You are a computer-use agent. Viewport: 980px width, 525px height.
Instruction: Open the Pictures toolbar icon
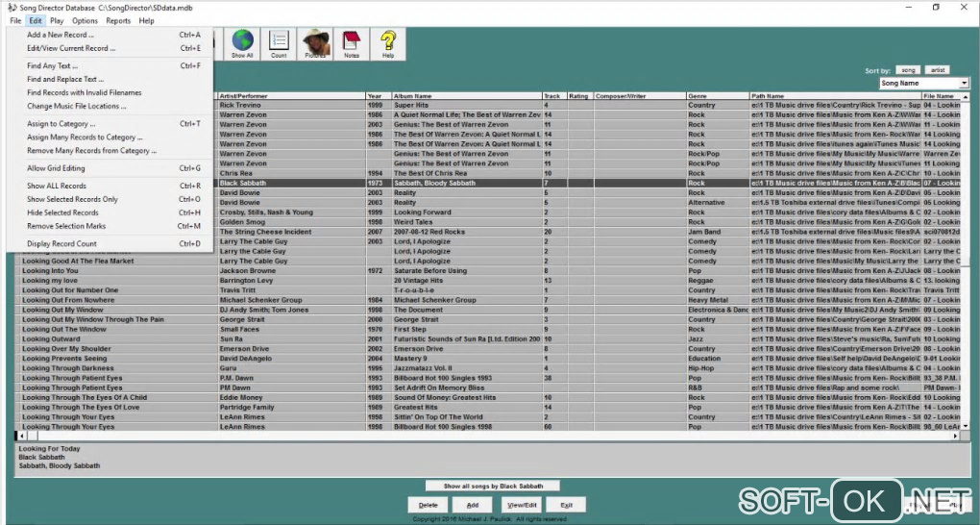click(x=316, y=44)
